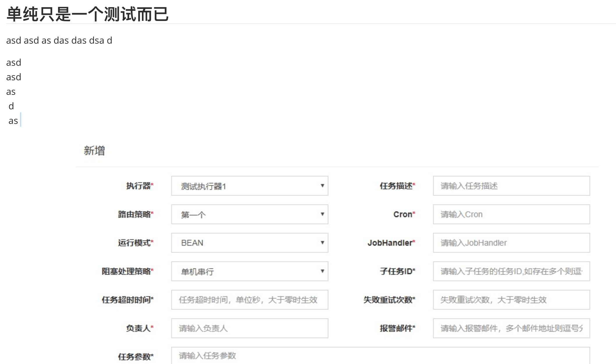Click the 任务参数 input field

pyautogui.click(x=380, y=356)
